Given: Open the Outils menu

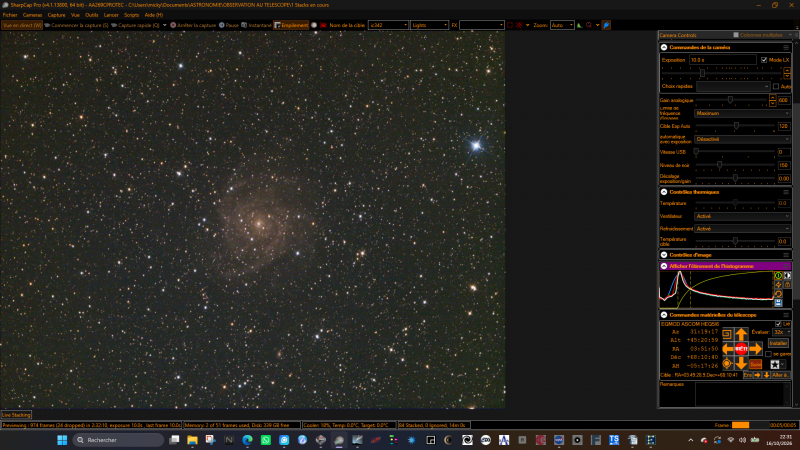Looking at the screenshot, I should (92, 15).
